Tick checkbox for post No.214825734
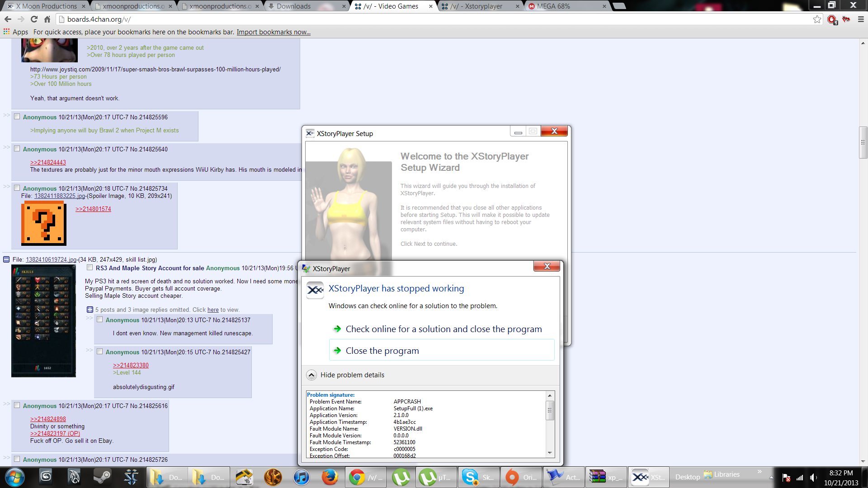Screen dimensions: 868x488 (17, 188)
